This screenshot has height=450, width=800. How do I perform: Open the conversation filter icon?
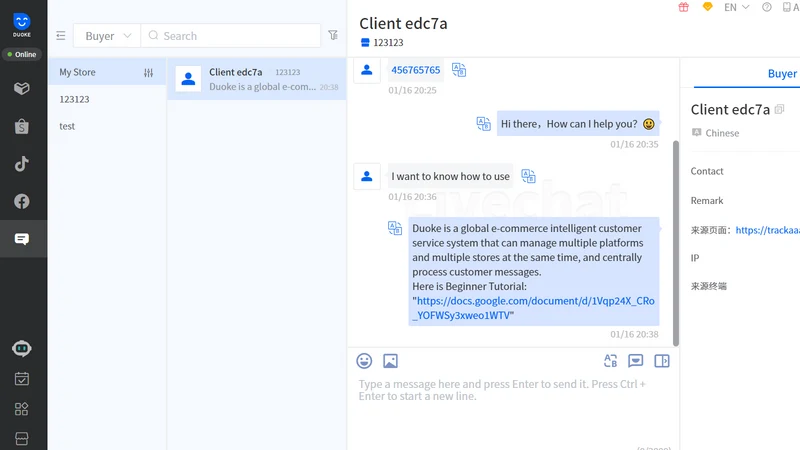(x=333, y=35)
